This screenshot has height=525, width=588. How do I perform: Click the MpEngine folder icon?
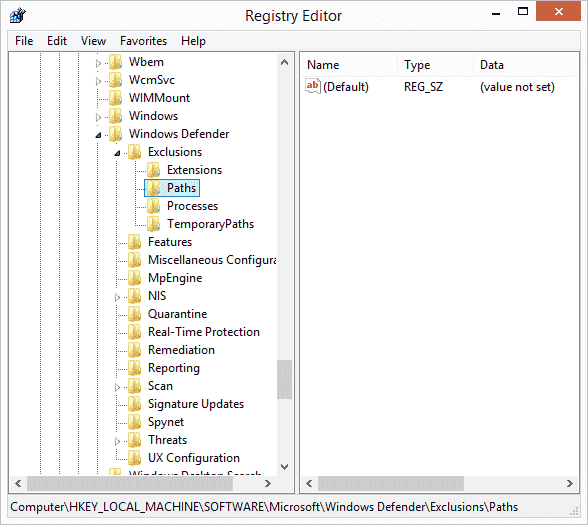click(135, 278)
